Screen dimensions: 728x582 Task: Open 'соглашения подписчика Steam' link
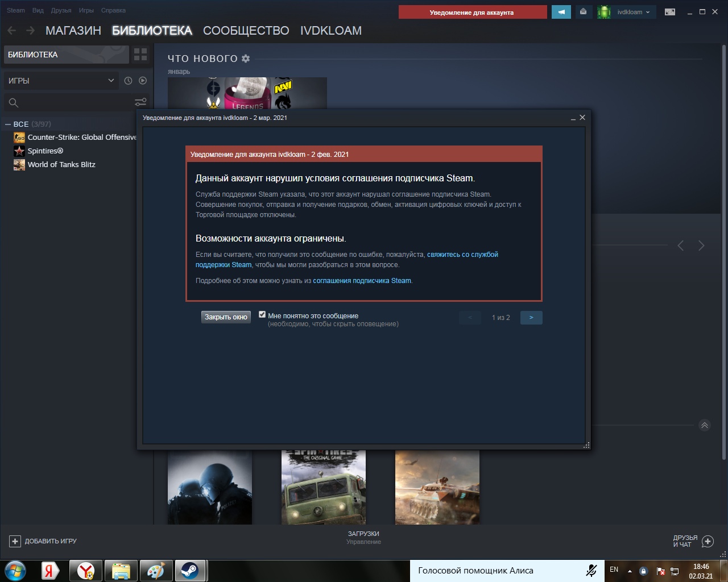click(x=362, y=281)
